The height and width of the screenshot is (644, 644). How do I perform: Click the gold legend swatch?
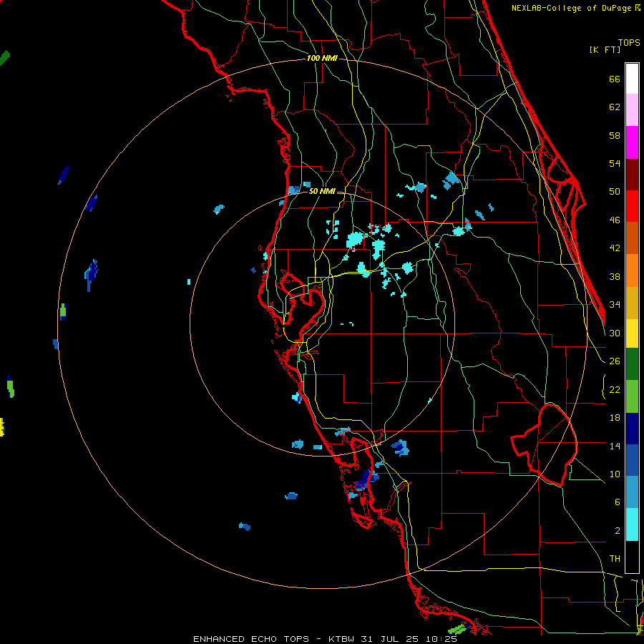point(632,303)
